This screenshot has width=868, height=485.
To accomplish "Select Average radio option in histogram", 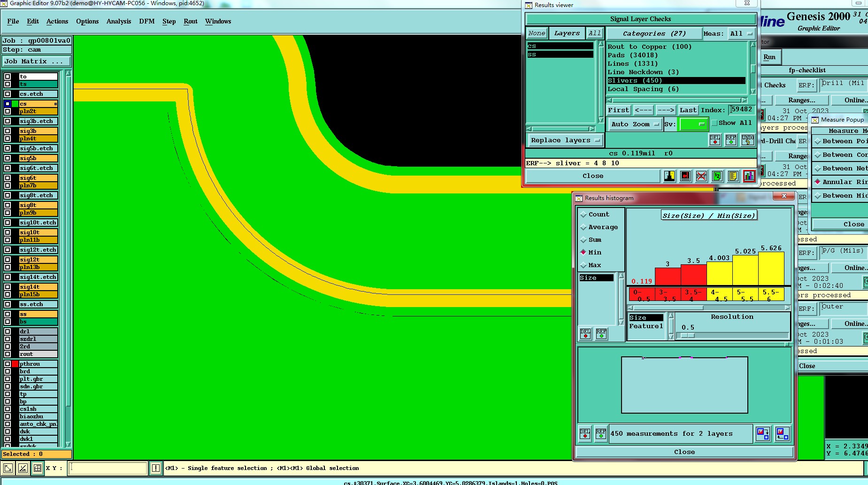I will 584,227.
